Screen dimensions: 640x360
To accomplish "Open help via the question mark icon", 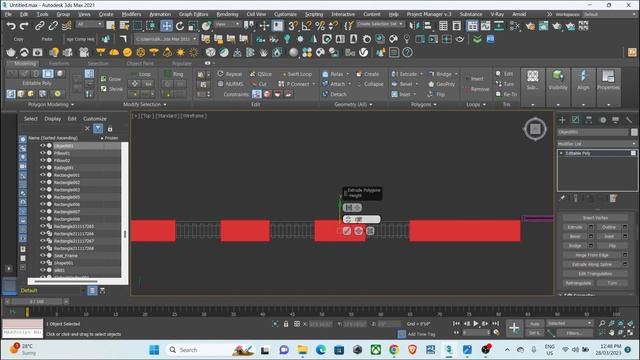I will (407, 52).
